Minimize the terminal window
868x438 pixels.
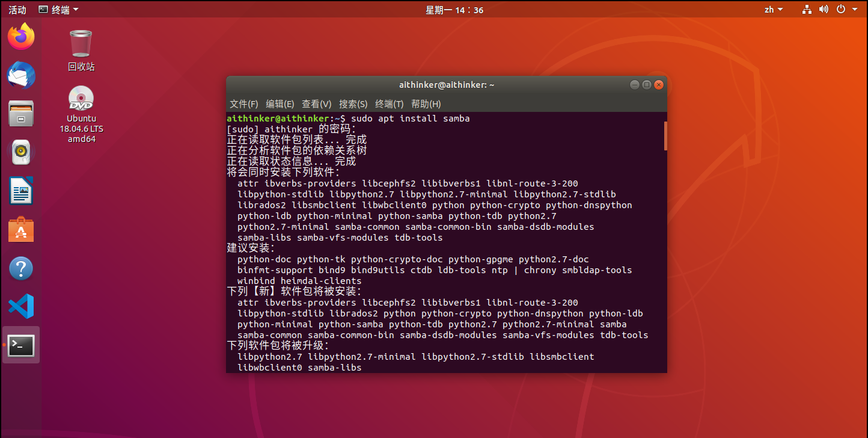[x=634, y=85]
